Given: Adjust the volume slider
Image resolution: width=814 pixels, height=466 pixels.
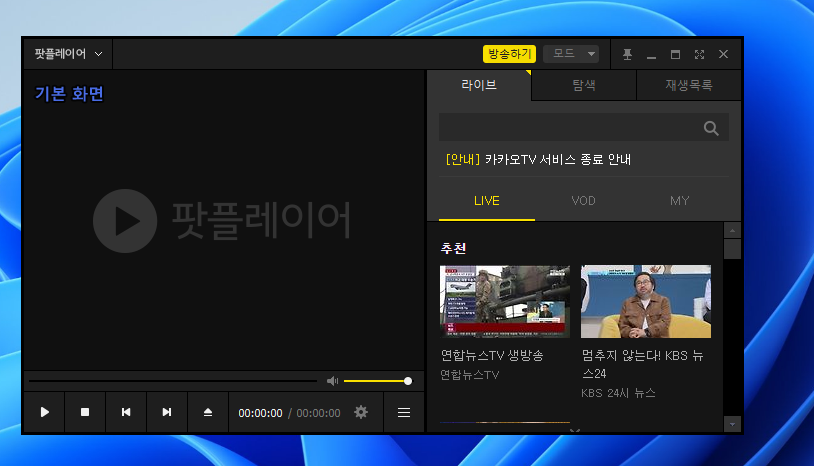Looking at the screenshot, I should (377, 381).
